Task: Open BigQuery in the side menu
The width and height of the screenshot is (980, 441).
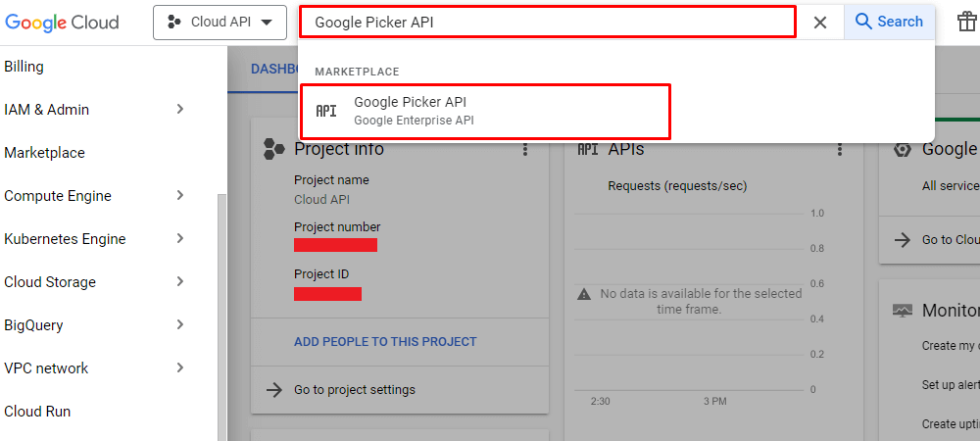Action: pyautogui.click(x=33, y=324)
